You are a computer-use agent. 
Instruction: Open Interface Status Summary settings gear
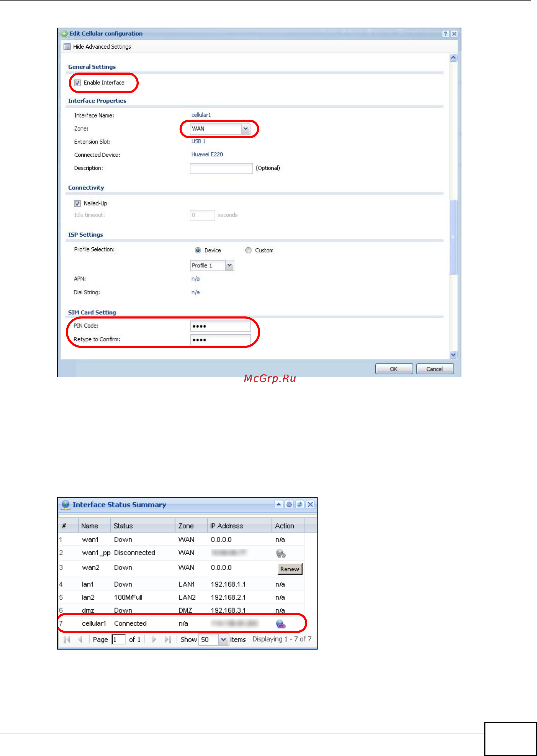click(x=289, y=504)
